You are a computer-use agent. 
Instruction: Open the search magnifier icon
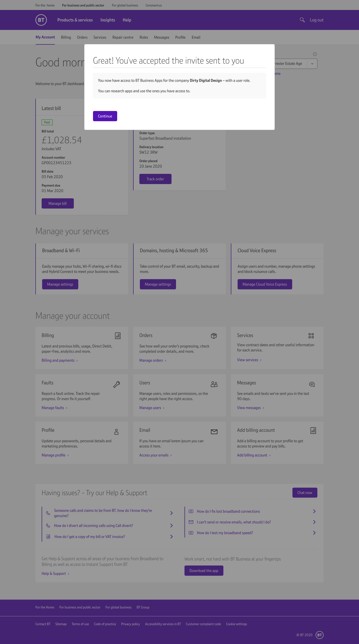302,20
